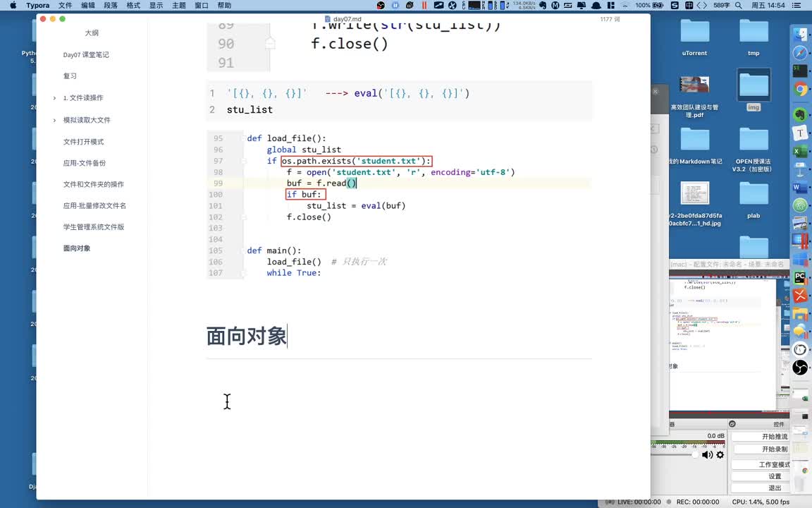Open the 窗口 menu
Screen dimensions: 812x508
coord(202,5)
